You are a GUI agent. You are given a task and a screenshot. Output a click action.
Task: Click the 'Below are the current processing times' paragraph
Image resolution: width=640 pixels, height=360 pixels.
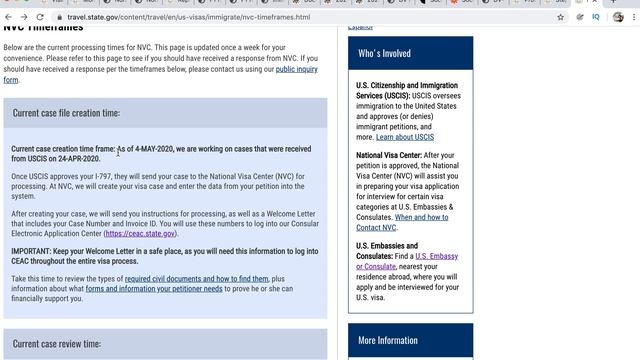[160, 64]
